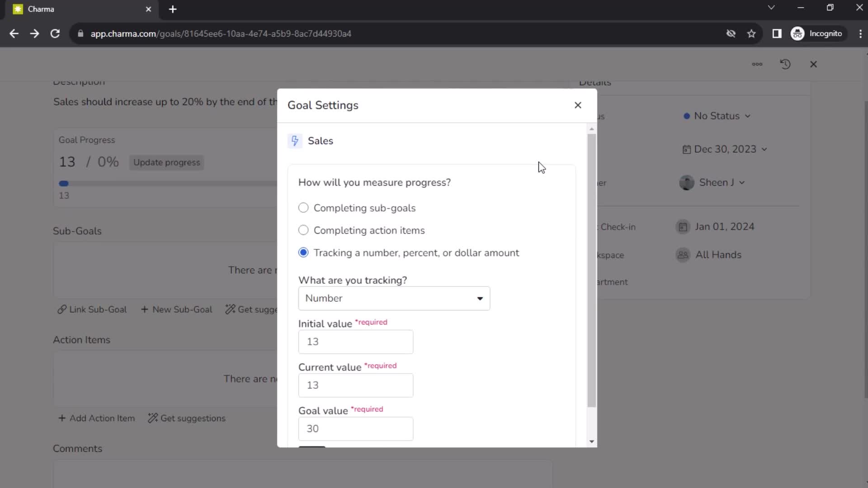This screenshot has width=868, height=488.
Task: Click the Goal Progress progress bar
Action: tap(64, 183)
